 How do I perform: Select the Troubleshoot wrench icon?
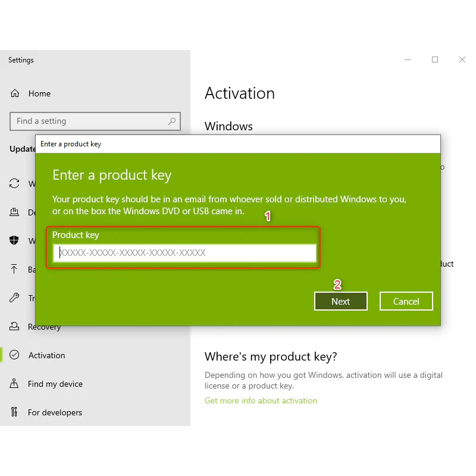point(15,298)
